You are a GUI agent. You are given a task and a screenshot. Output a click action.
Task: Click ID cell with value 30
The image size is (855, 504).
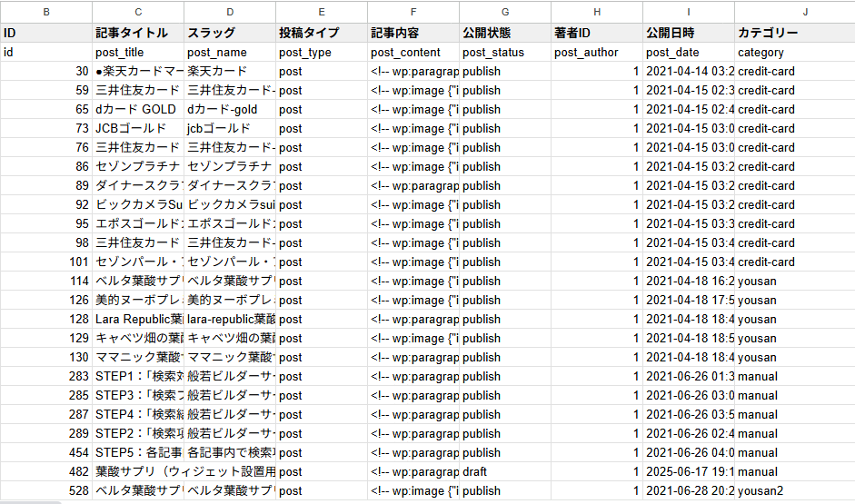46,72
